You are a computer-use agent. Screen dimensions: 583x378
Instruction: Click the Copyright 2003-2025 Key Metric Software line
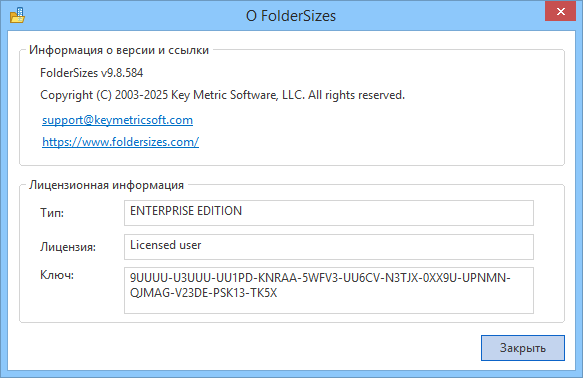(222, 95)
